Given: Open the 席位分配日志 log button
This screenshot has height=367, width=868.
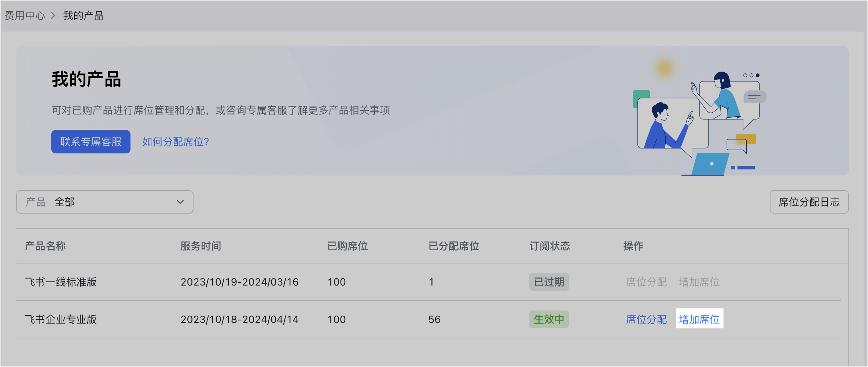Looking at the screenshot, I should coord(809,202).
